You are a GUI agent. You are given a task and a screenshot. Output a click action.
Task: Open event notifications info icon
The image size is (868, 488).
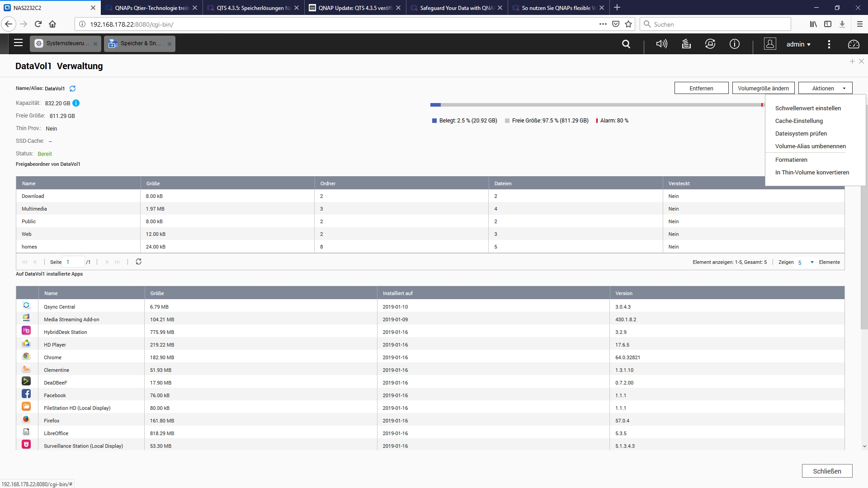point(735,44)
